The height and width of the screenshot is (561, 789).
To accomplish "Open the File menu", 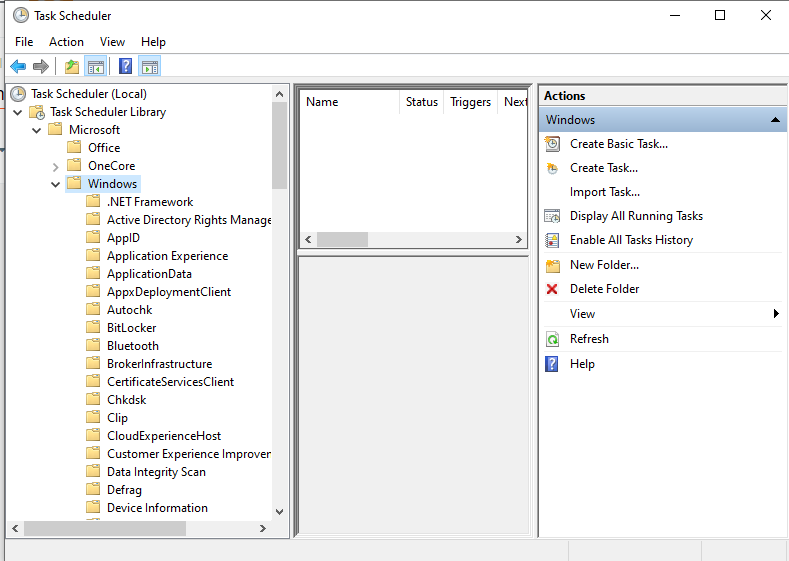I will [x=24, y=42].
